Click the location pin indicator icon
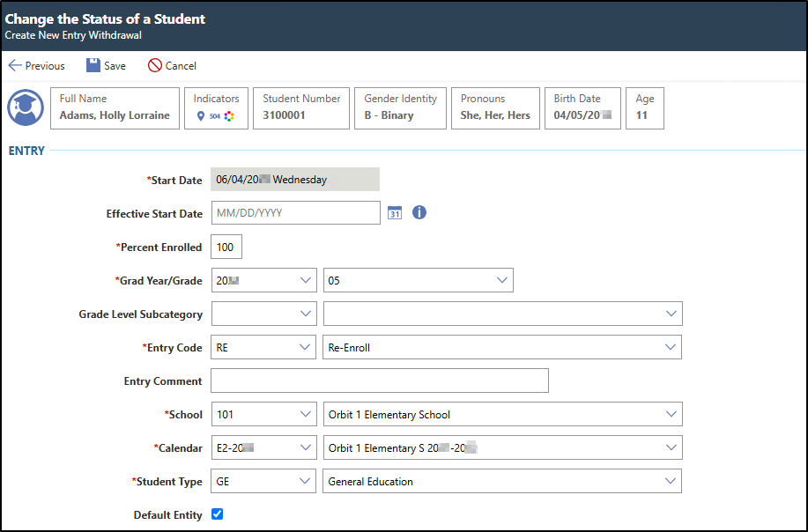The width and height of the screenshot is (808, 532). 200,116
